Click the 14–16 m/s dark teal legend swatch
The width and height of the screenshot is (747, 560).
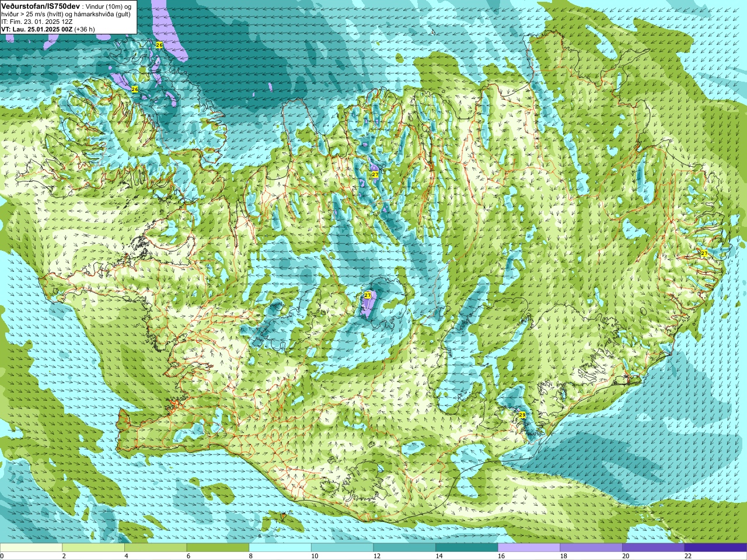[x=467, y=548]
